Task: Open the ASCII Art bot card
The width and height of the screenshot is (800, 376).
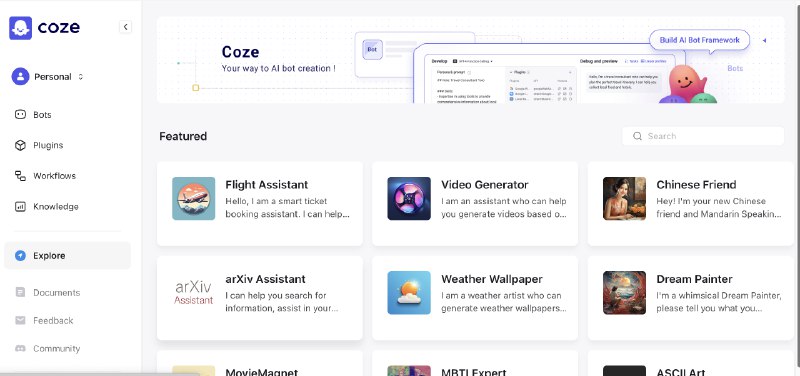Action: [x=691, y=363]
